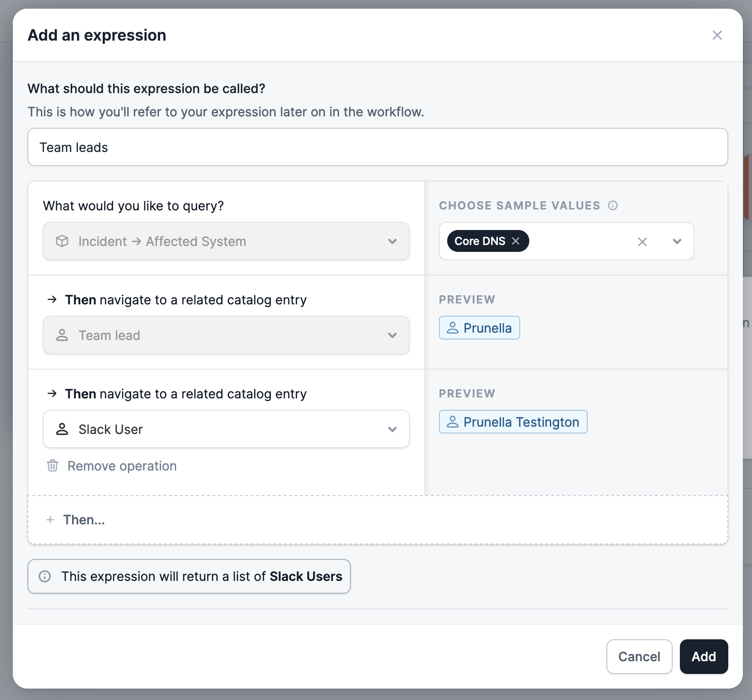The width and height of the screenshot is (752, 700).
Task: Click the Prunella Testington preview chip
Action: click(x=513, y=422)
